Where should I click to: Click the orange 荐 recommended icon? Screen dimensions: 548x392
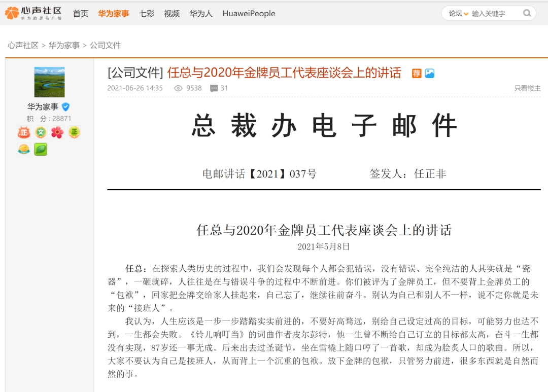pyautogui.click(x=416, y=73)
